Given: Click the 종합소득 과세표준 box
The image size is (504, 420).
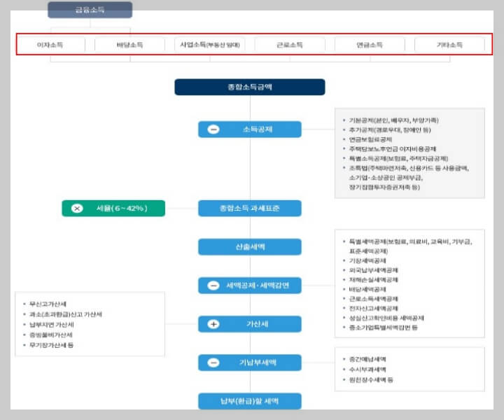Looking at the screenshot, I should pyautogui.click(x=250, y=208).
